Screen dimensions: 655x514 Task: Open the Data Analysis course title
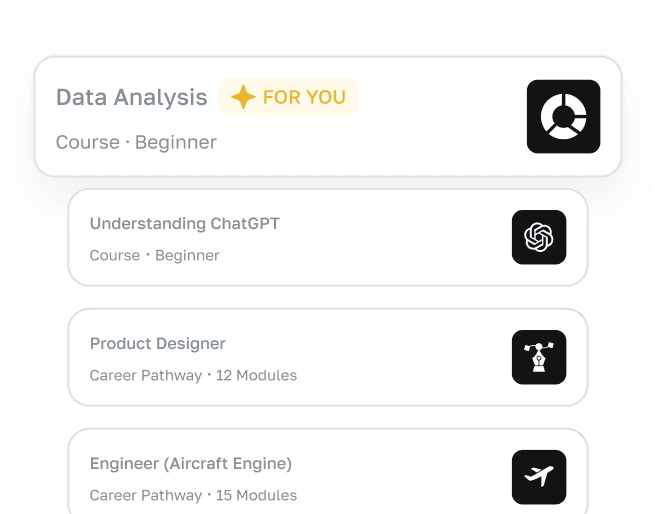[131, 97]
